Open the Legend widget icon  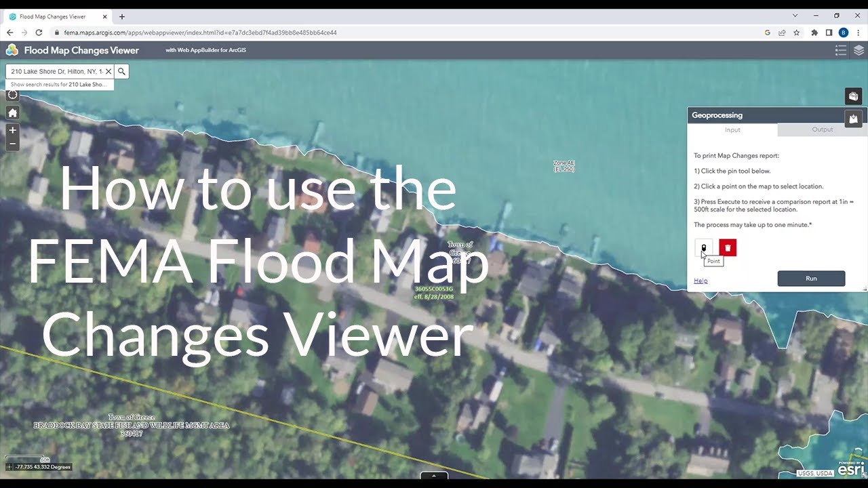tap(841, 50)
